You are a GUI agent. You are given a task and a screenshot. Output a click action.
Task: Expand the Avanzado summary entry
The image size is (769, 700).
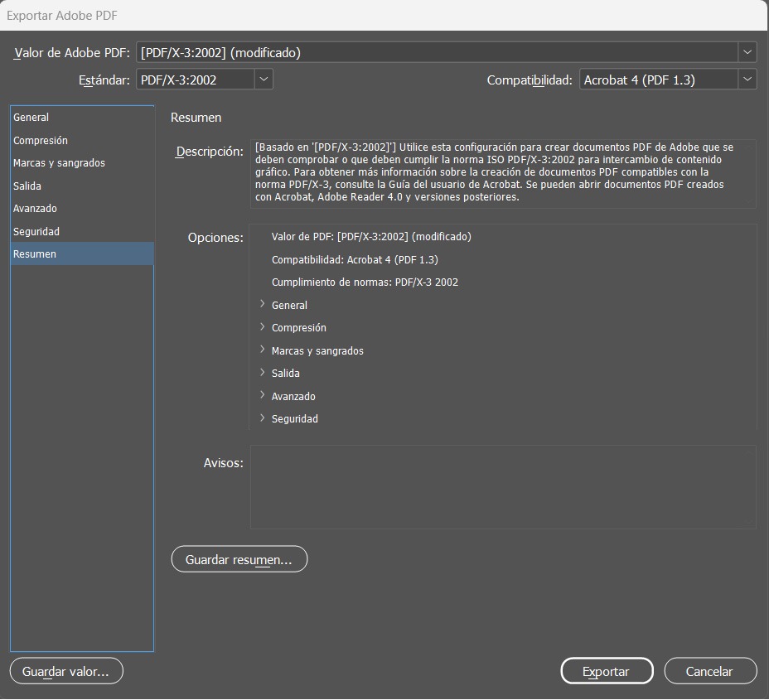[x=263, y=396]
